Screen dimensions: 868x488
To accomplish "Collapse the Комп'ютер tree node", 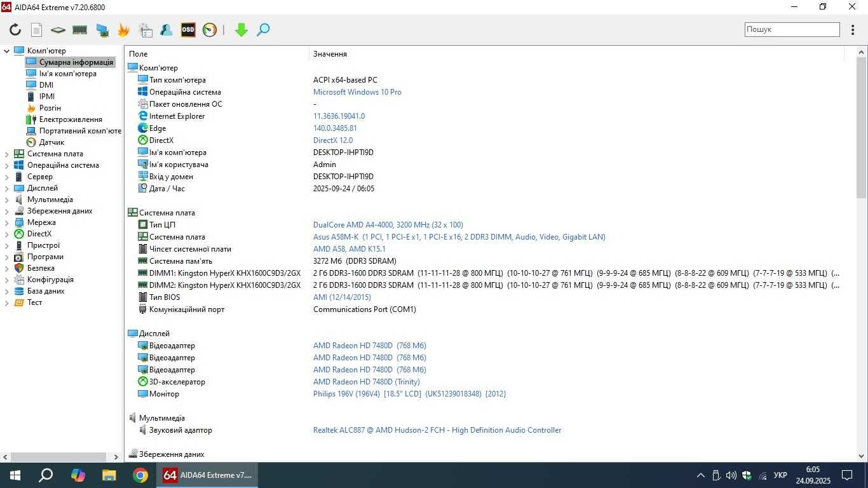I will point(6,51).
